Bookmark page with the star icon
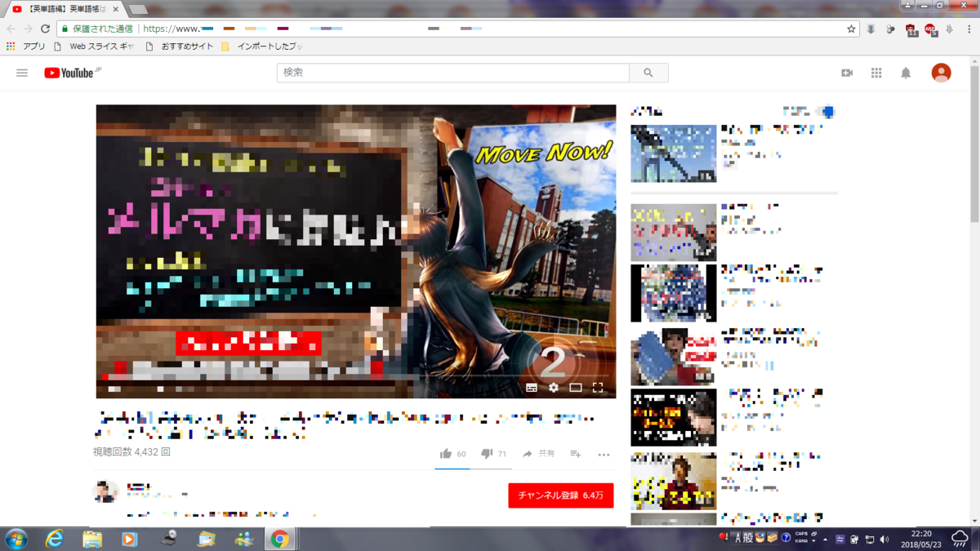 click(851, 29)
